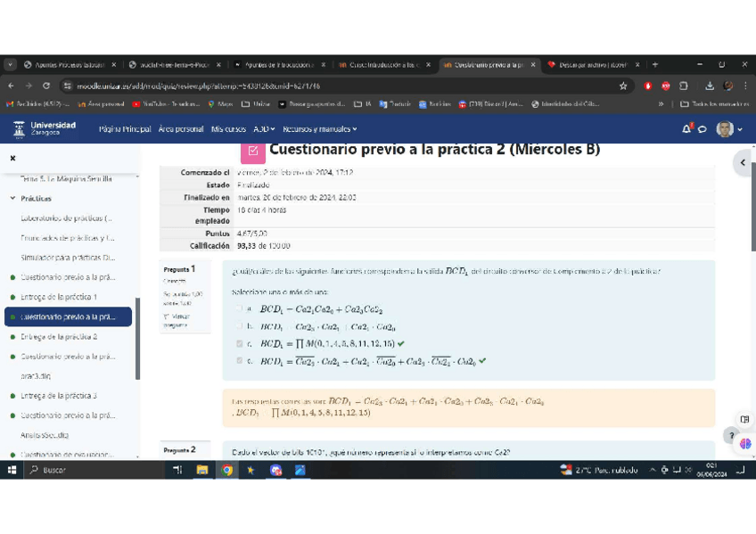Toggle checkbox for answer a

coord(239,308)
